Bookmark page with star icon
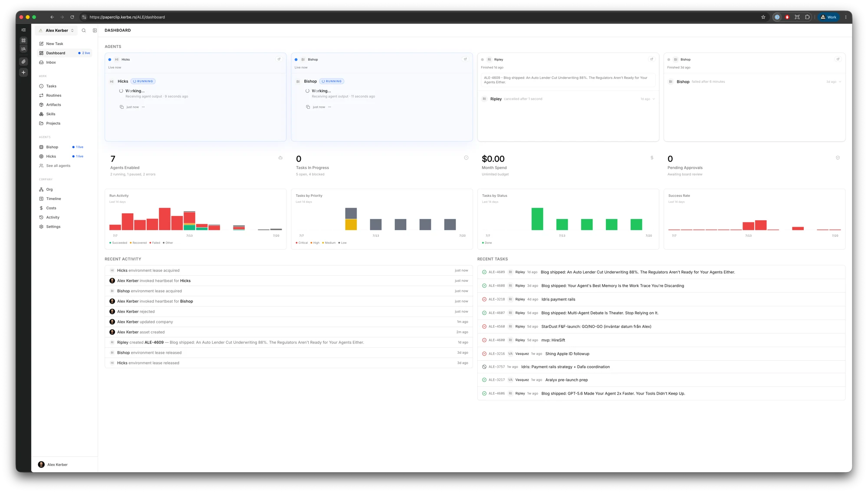The height and width of the screenshot is (493, 868). [x=763, y=17]
